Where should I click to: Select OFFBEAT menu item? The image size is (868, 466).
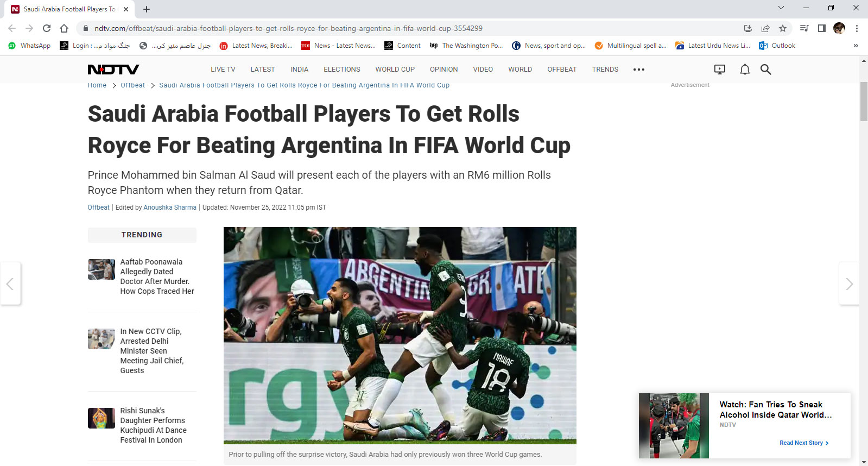pos(562,70)
